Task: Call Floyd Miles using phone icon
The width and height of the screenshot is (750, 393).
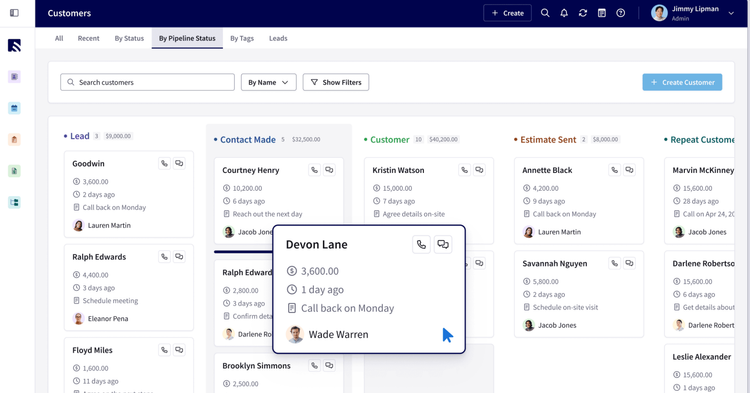Action: point(164,350)
